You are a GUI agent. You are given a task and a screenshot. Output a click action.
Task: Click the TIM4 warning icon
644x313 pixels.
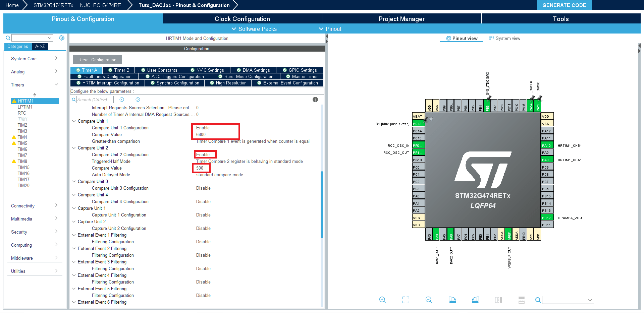coord(14,137)
